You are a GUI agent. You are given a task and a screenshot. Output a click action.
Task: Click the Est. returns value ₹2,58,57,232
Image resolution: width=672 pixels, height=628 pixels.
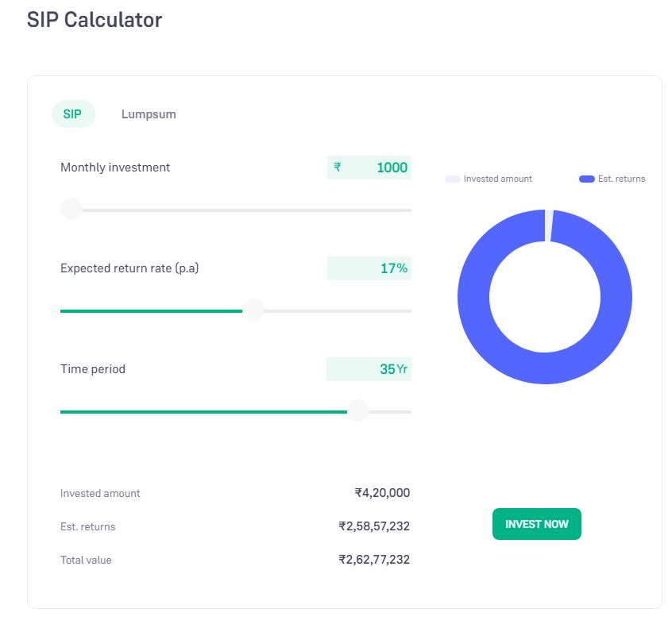point(374,526)
